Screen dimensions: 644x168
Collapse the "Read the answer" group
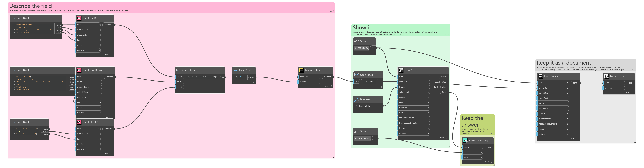491,134
